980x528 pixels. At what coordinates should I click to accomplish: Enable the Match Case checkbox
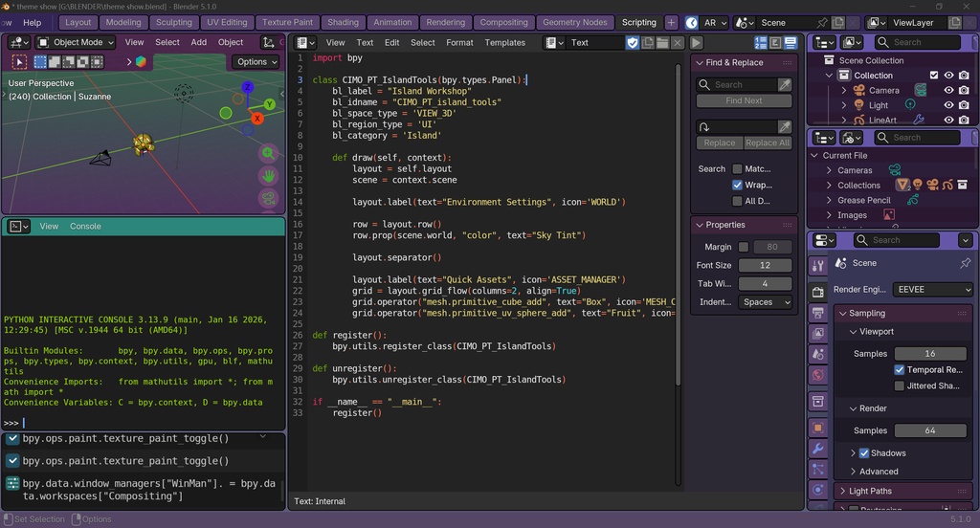738,168
